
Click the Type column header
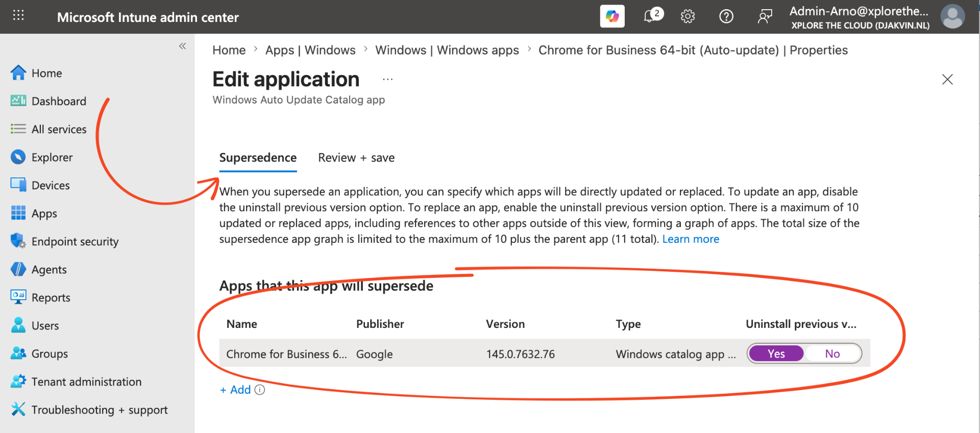[628, 324]
